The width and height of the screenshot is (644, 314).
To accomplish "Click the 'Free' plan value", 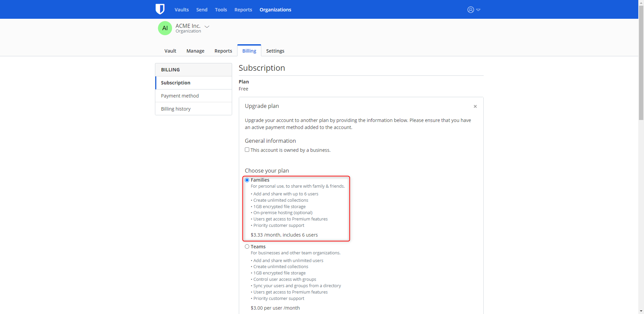I will (244, 89).
